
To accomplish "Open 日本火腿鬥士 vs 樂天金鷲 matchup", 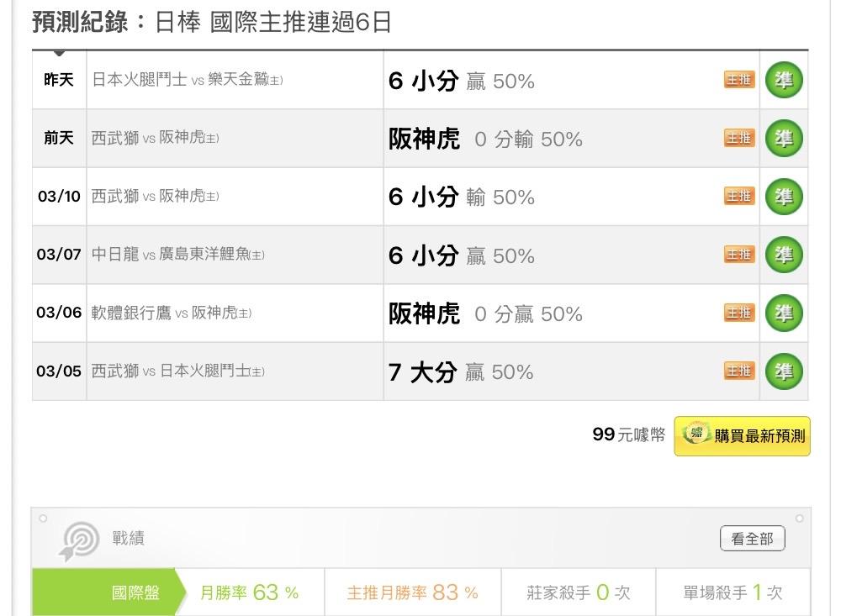I will click(x=187, y=81).
